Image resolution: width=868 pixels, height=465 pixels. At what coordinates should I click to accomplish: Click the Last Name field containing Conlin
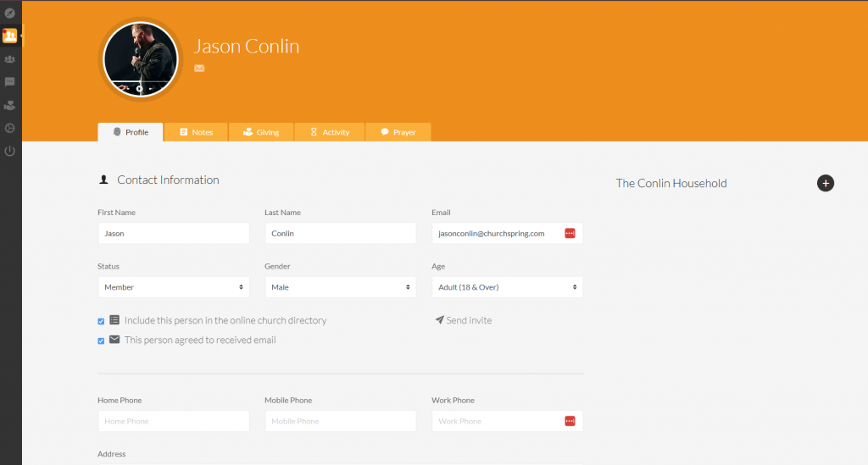pos(341,233)
